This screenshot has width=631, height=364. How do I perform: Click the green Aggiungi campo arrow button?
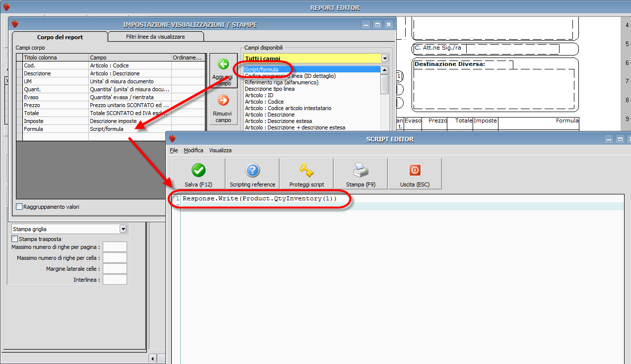(x=223, y=70)
